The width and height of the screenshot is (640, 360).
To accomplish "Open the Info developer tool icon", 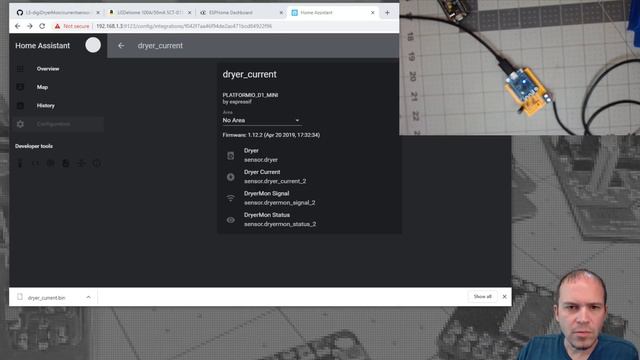I will [x=96, y=163].
